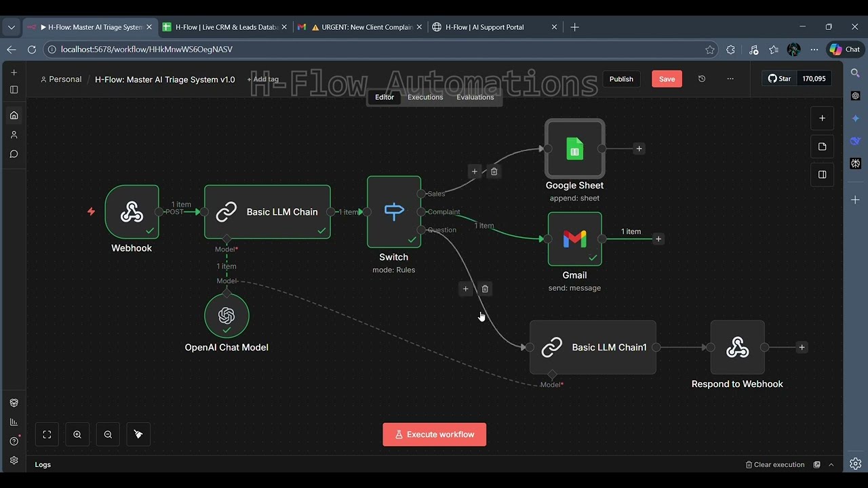Create new item with sidebar plus icon

pos(14,72)
